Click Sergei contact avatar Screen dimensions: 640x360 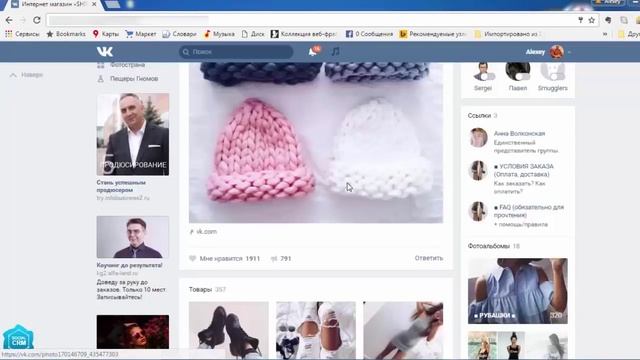pyautogui.click(x=483, y=72)
